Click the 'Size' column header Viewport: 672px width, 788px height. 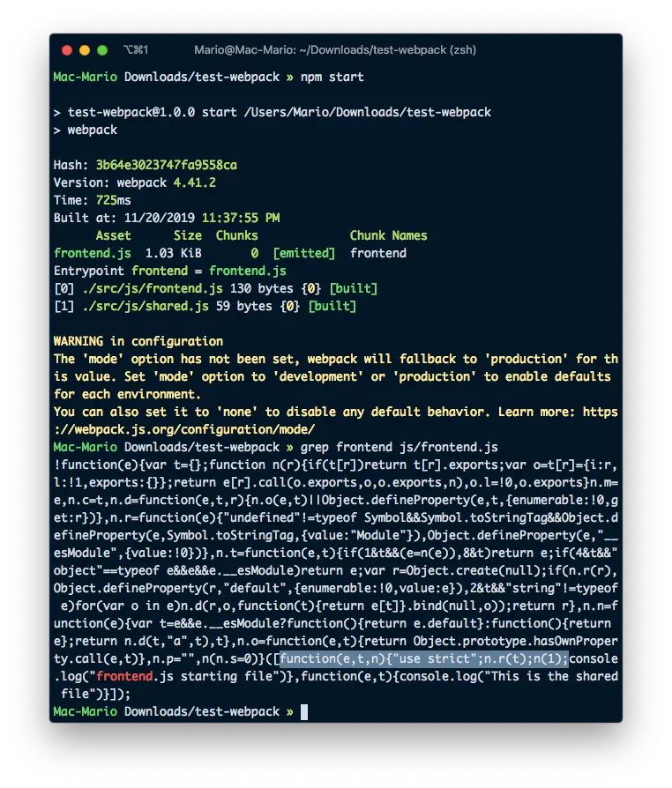pyautogui.click(x=188, y=235)
